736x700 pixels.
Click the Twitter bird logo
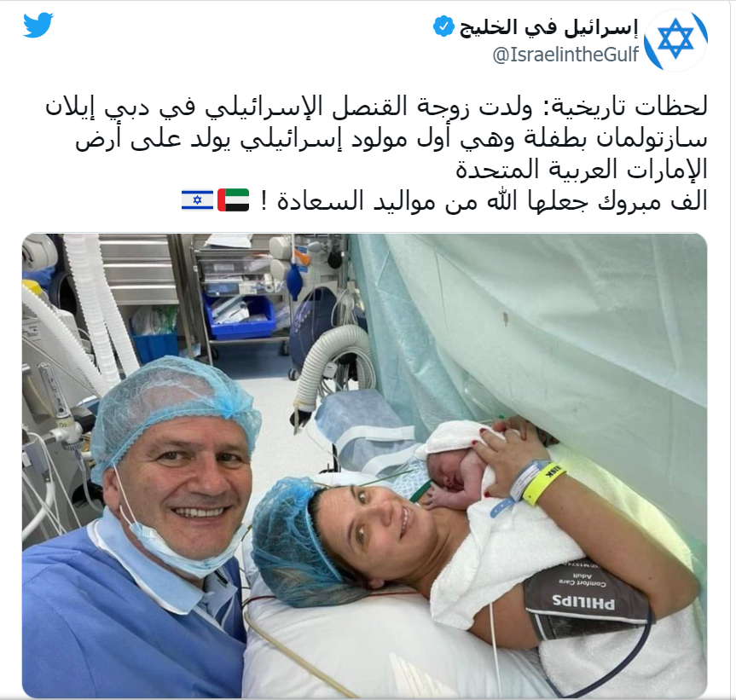point(38,25)
